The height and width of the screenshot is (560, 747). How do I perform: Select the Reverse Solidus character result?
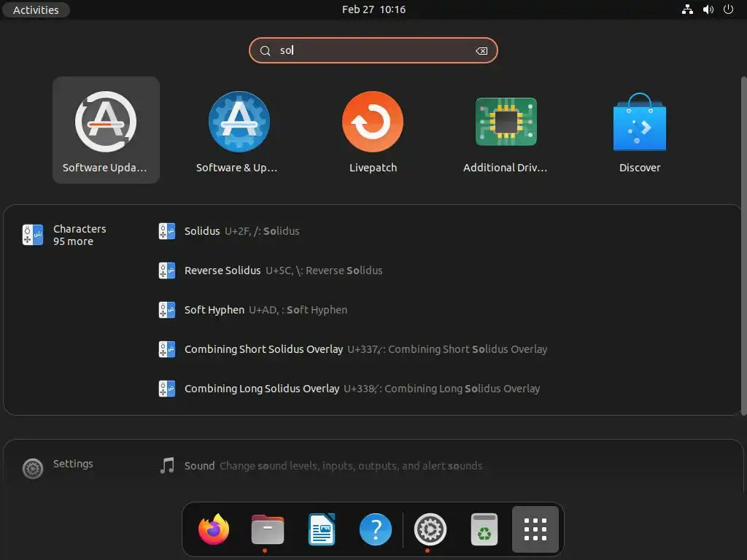(x=271, y=271)
